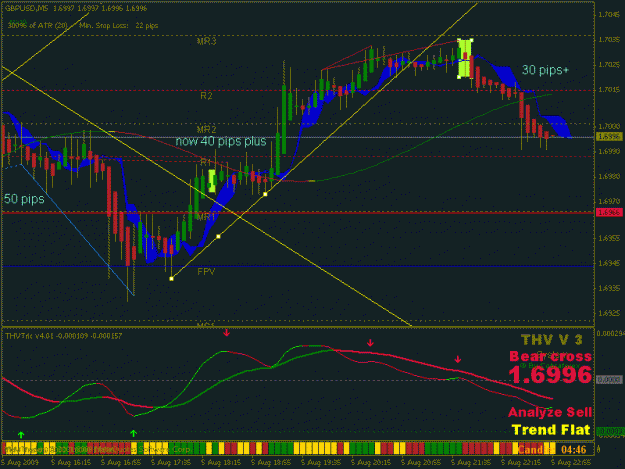This screenshot has width=625, height=469.
Task: Click the 1.7035 price axis value
Action: click(609, 40)
